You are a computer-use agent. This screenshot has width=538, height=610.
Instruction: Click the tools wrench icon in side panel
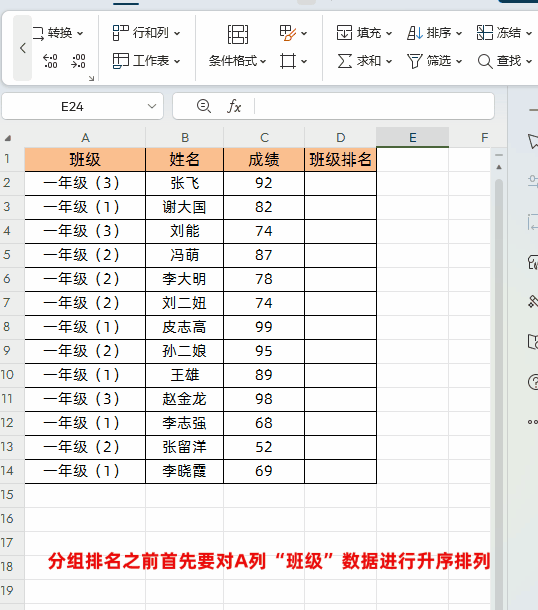(x=533, y=302)
